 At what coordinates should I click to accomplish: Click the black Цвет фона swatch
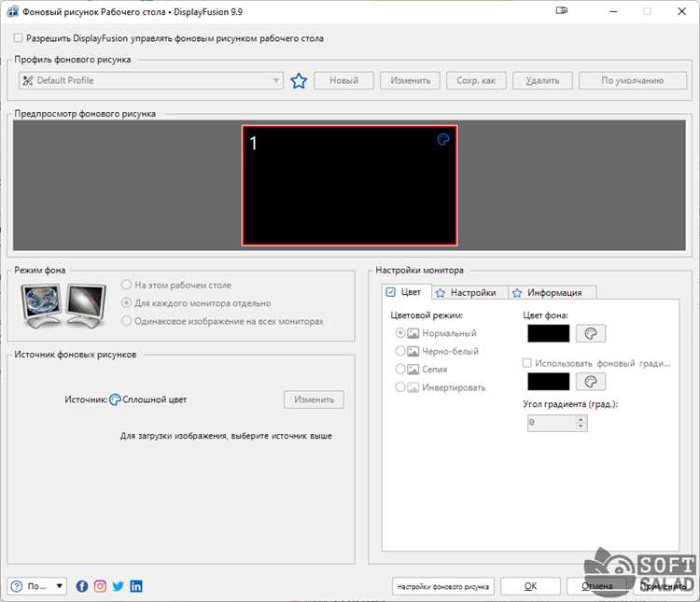point(548,333)
